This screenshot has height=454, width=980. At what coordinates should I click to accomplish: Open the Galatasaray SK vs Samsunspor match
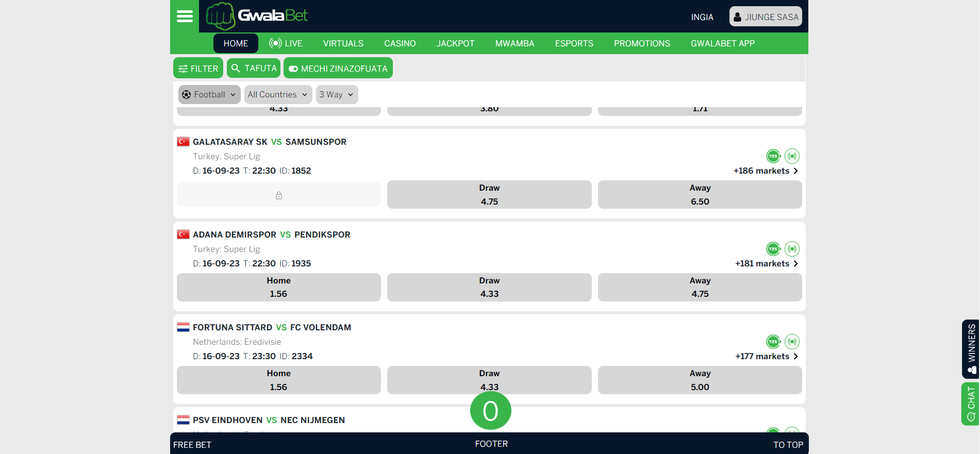270,142
